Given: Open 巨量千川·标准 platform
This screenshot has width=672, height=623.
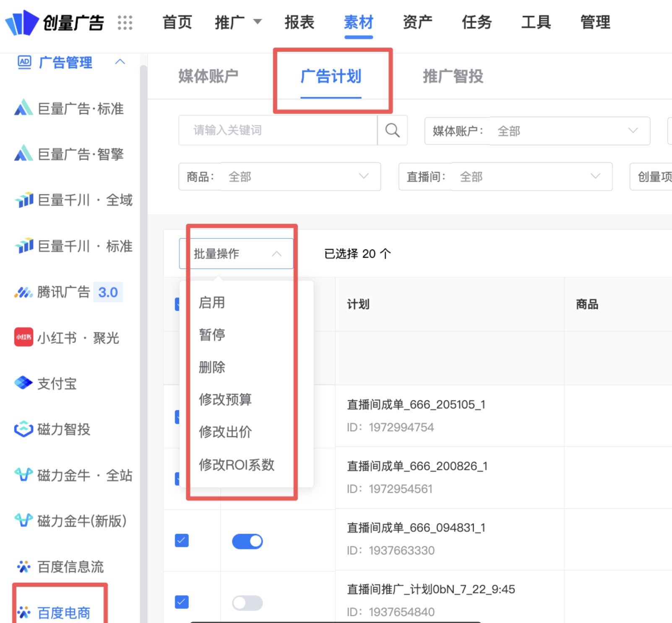Looking at the screenshot, I should coord(73,246).
